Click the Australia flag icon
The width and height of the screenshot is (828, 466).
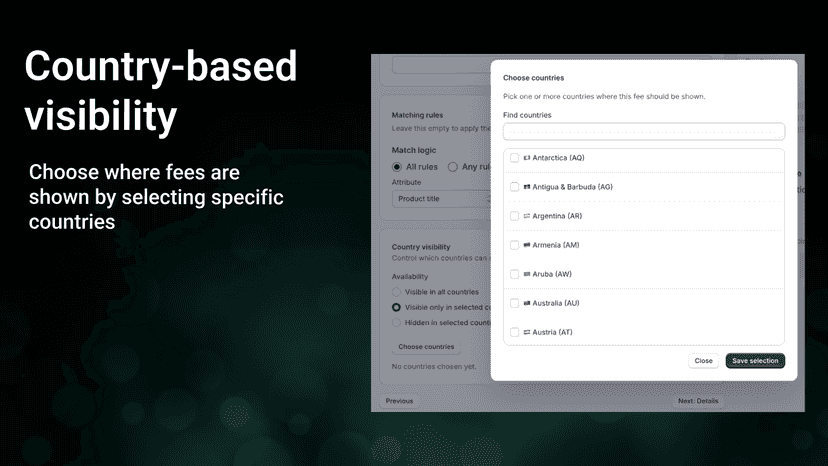click(x=526, y=303)
